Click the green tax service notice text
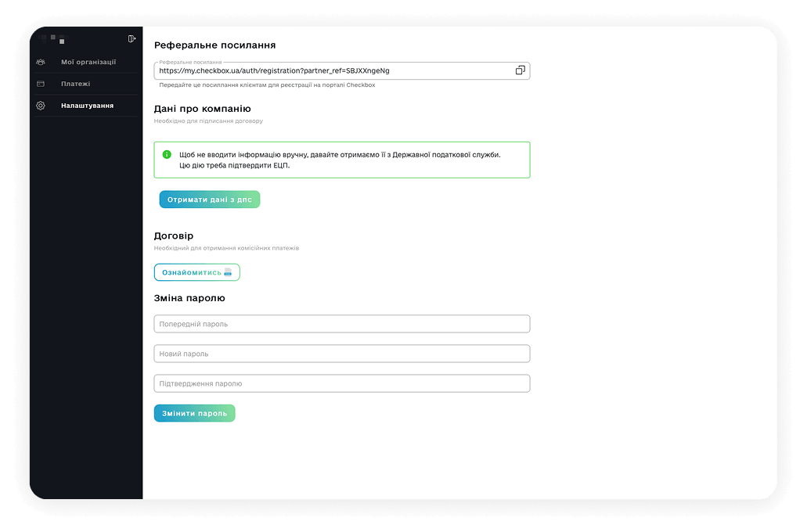The image size is (807, 532). pos(340,160)
